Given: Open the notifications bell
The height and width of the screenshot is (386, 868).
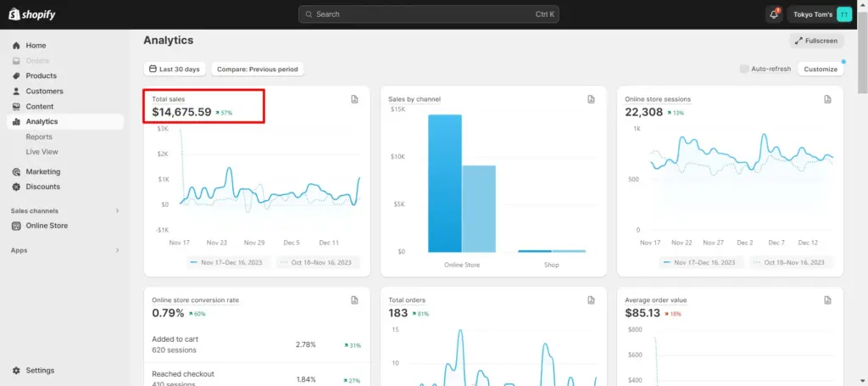Looking at the screenshot, I should click(x=773, y=14).
